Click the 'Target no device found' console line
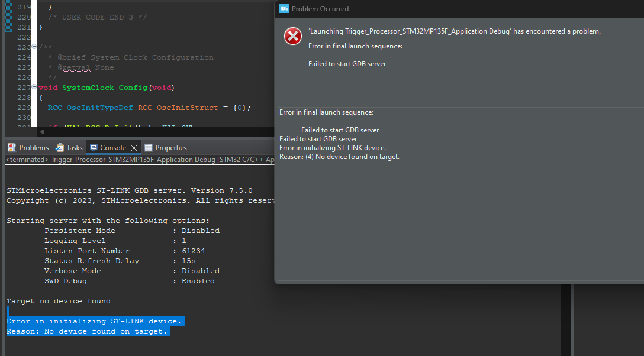 coord(59,301)
